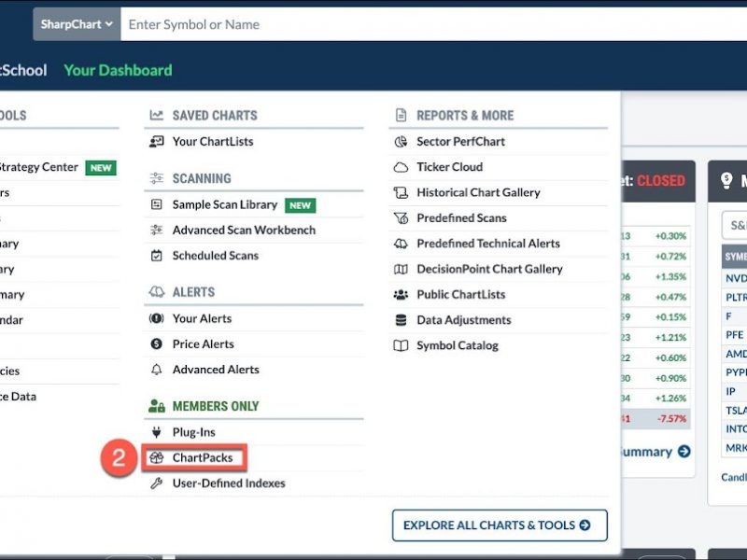This screenshot has height=560, width=747.
Task: Click the Symbol Catalog book icon
Action: point(401,345)
